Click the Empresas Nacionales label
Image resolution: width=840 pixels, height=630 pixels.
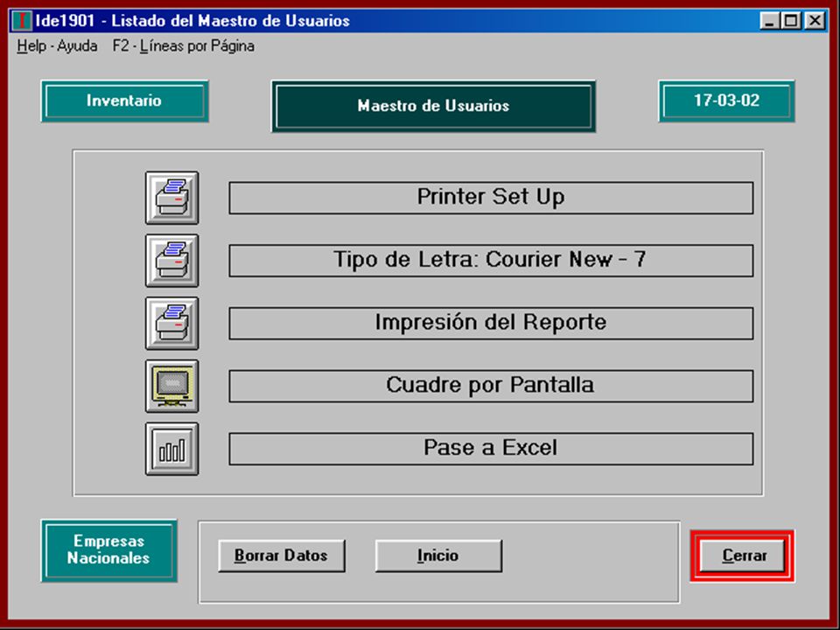click(108, 549)
